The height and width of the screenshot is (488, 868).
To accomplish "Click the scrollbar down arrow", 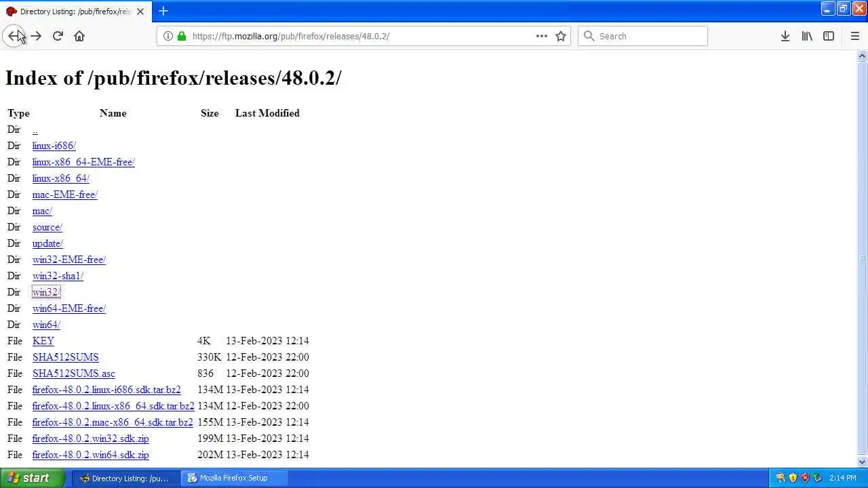I will coord(862,462).
